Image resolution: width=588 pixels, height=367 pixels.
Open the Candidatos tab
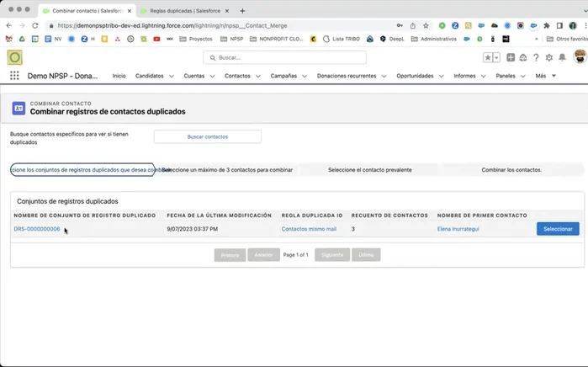coord(149,76)
